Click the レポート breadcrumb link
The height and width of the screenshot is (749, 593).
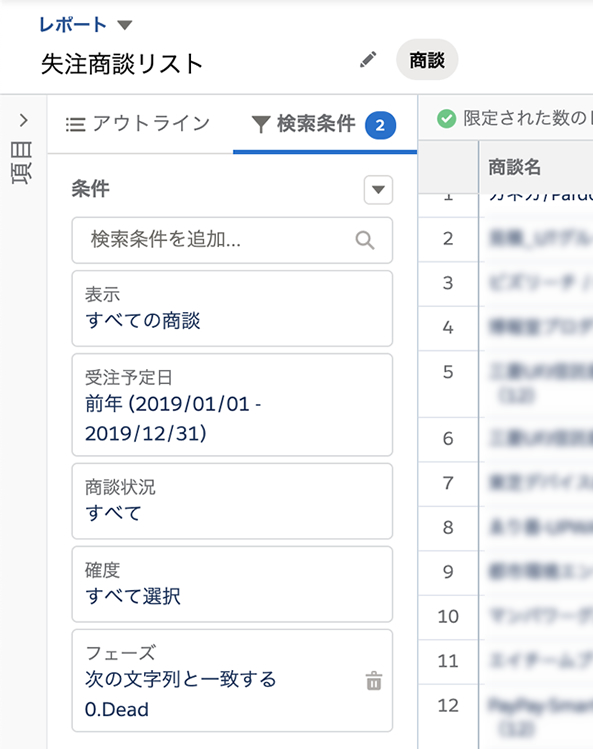(x=73, y=25)
